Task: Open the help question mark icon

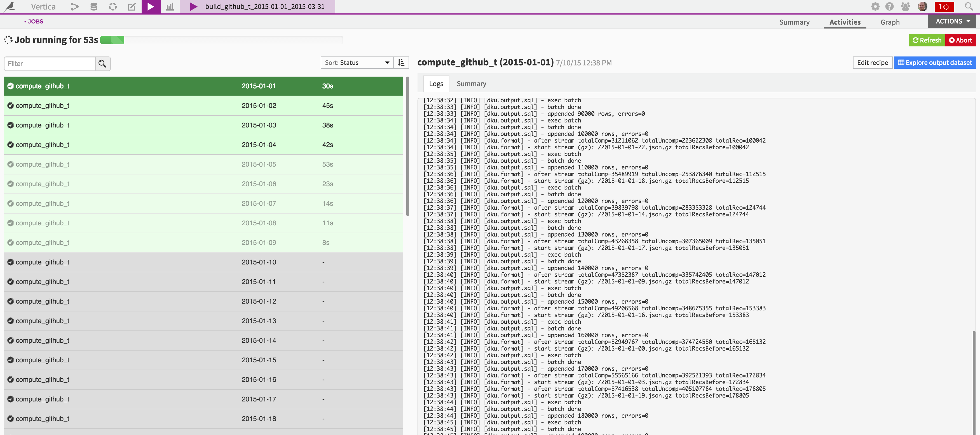Action: coord(889,6)
